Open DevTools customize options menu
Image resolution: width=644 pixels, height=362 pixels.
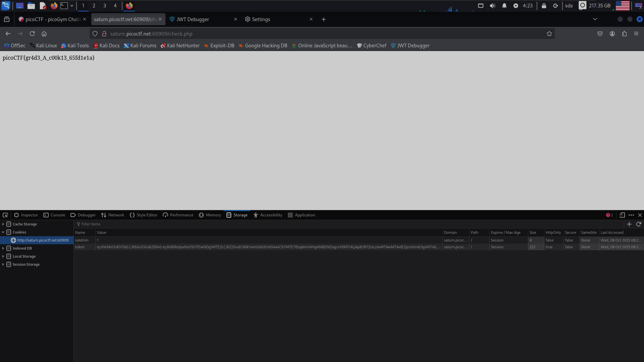click(631, 215)
